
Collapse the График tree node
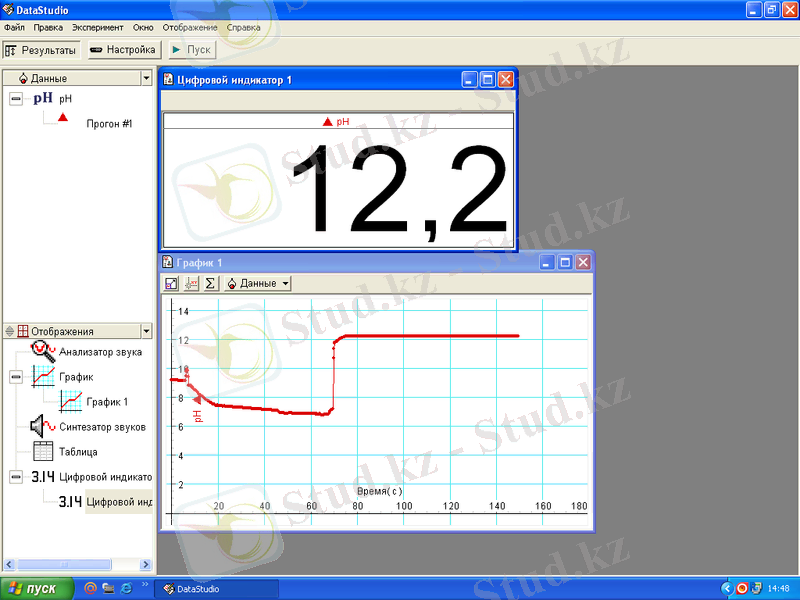pyautogui.click(x=16, y=377)
